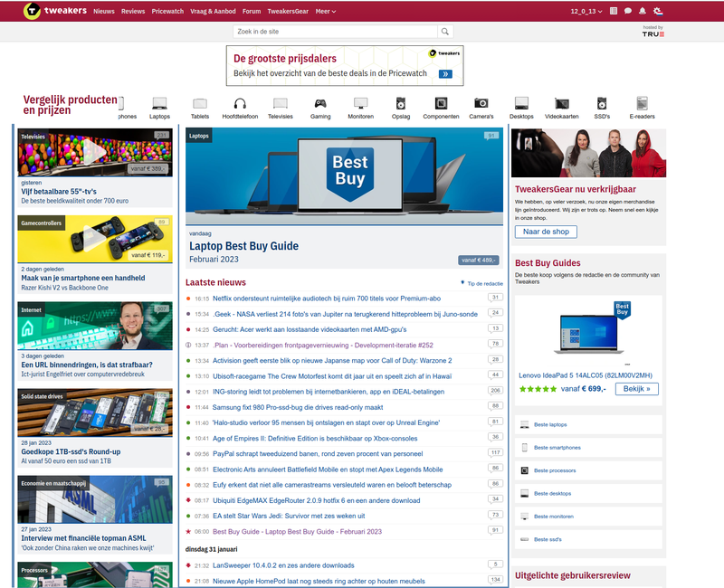Click Tip de redactie link
Viewport: 724px width, 588px height.
click(482, 283)
